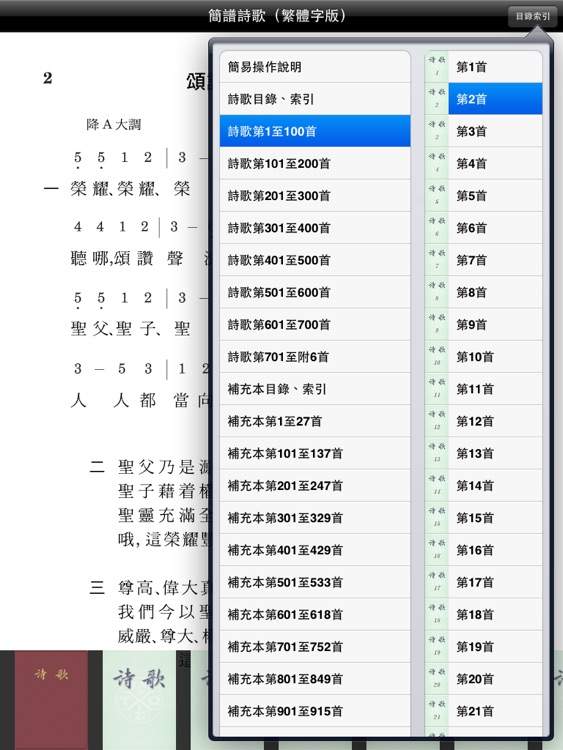Viewport: 563px width, 750px height.
Task: Tap green hymn icon beside 第14首
Action: point(437,485)
